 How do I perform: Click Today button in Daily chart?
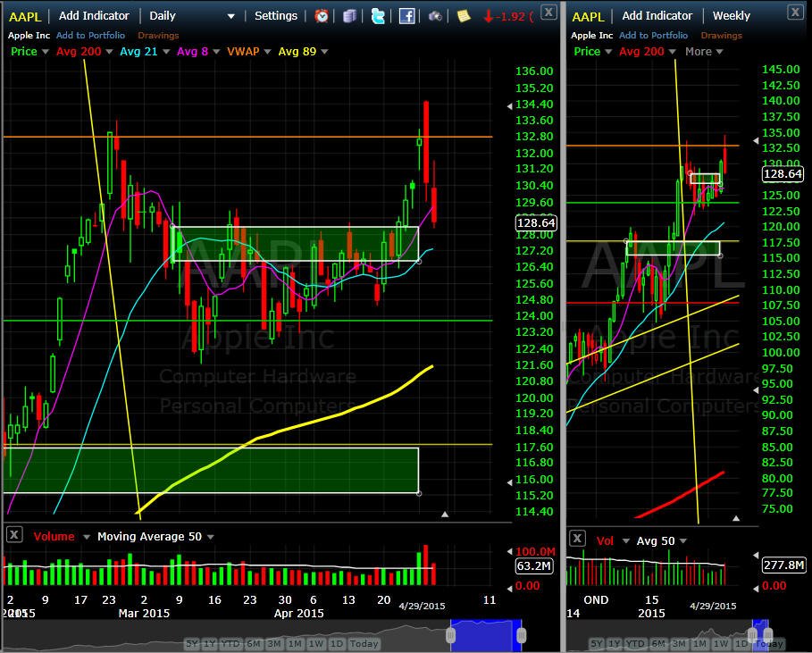(x=364, y=644)
